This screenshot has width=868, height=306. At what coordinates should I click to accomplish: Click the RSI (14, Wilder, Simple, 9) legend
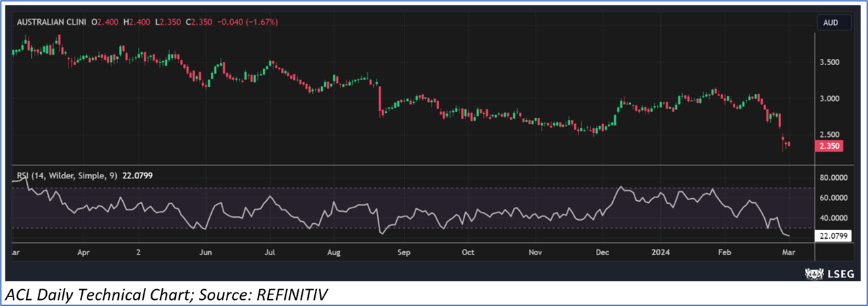67,176
